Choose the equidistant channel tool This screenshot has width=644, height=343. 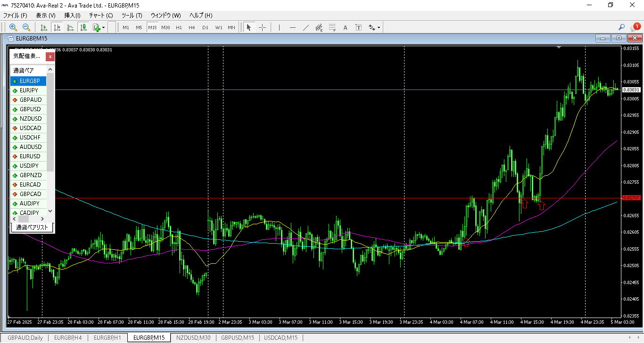point(319,27)
